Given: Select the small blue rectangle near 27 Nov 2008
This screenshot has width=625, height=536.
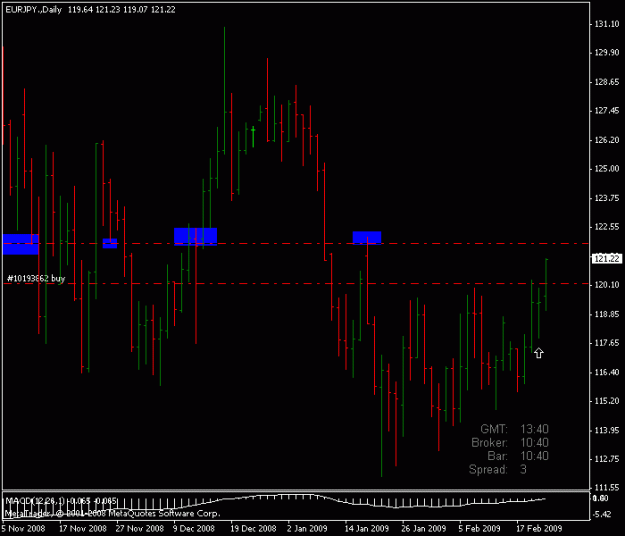Looking at the screenshot, I should [110, 243].
